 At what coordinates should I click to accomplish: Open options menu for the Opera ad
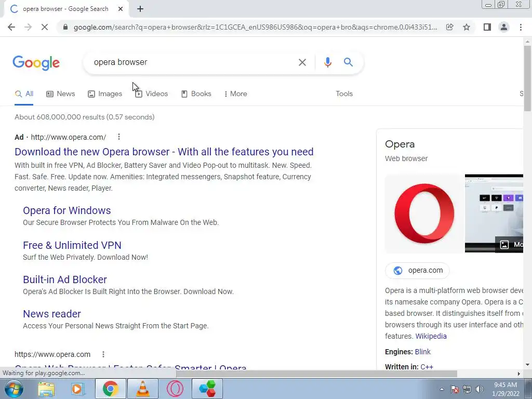(x=119, y=137)
